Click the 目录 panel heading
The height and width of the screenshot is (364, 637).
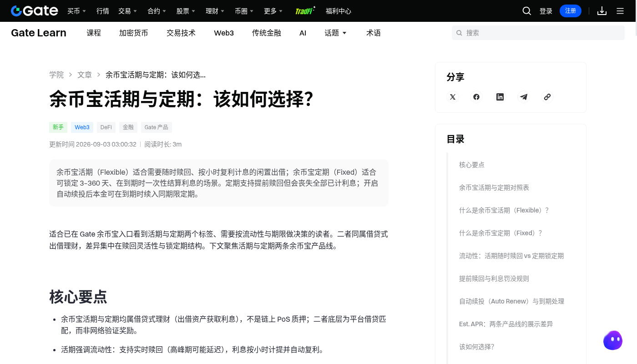click(x=455, y=139)
